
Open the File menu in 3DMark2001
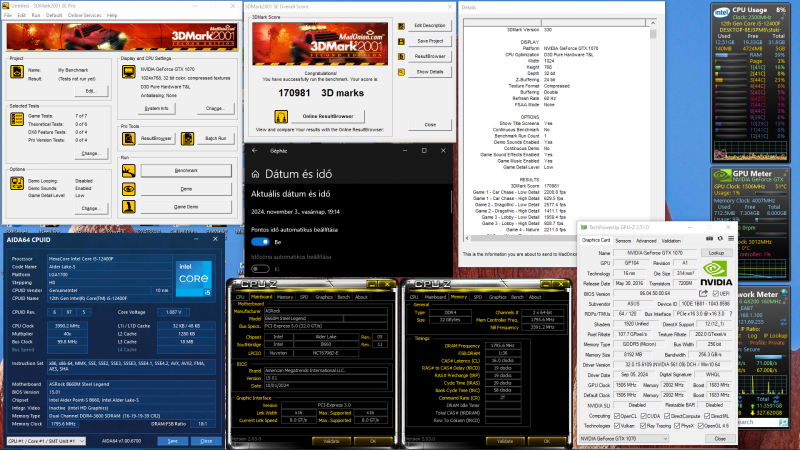[8, 15]
